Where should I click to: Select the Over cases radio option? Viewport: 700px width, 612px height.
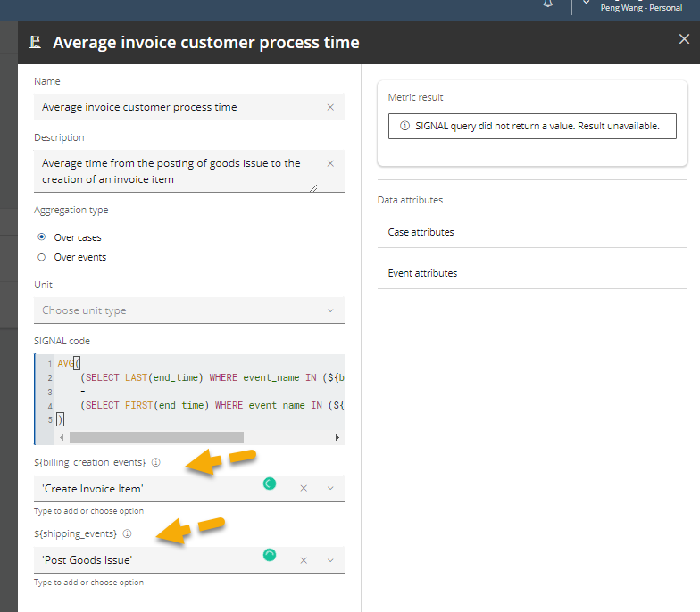(41, 237)
